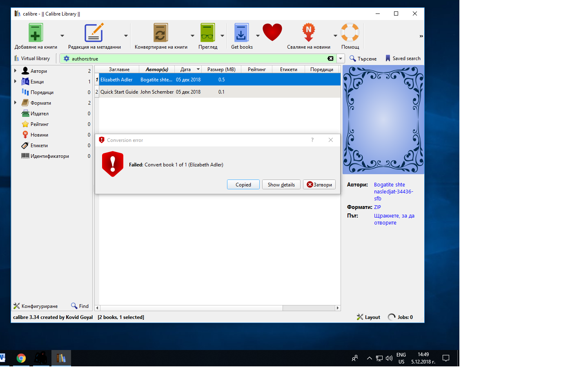
Task: Click the Add books icon
Action: 36,33
